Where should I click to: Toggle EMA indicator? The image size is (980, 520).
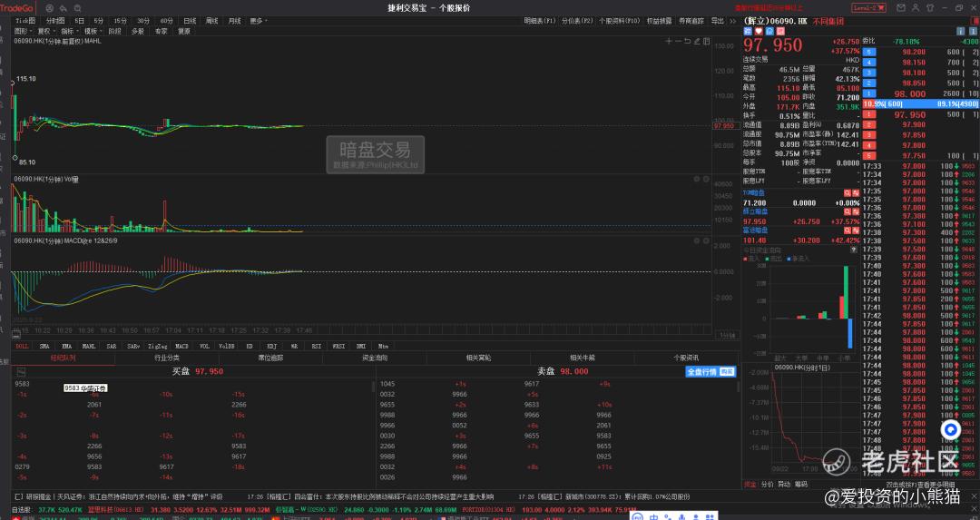(x=66, y=346)
